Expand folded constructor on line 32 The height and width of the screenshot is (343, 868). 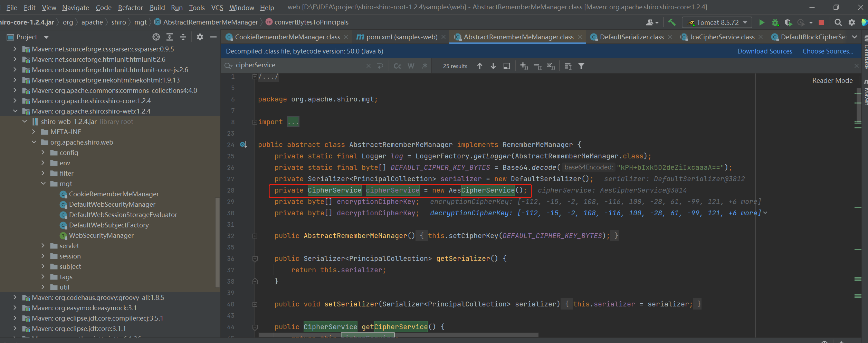tap(255, 236)
